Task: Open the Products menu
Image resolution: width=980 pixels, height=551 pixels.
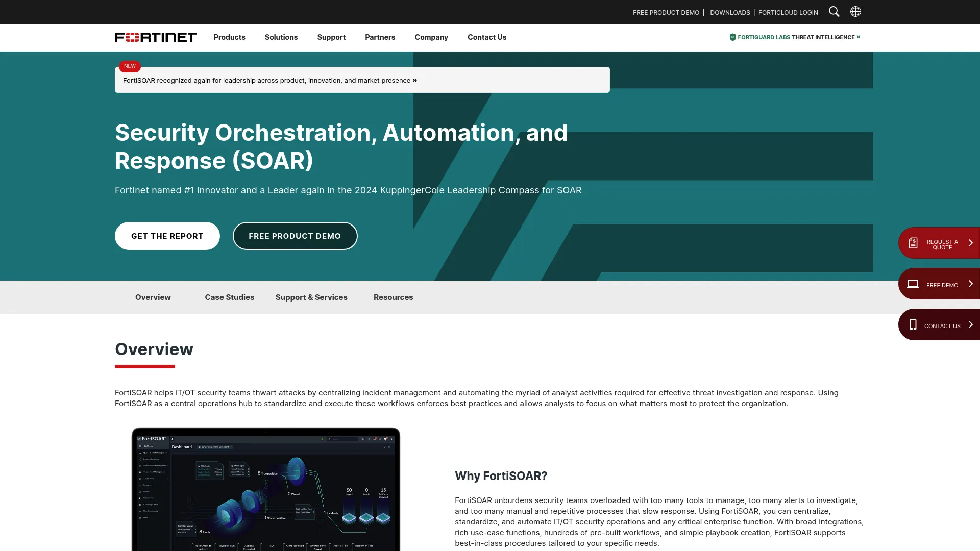Action: coord(230,37)
